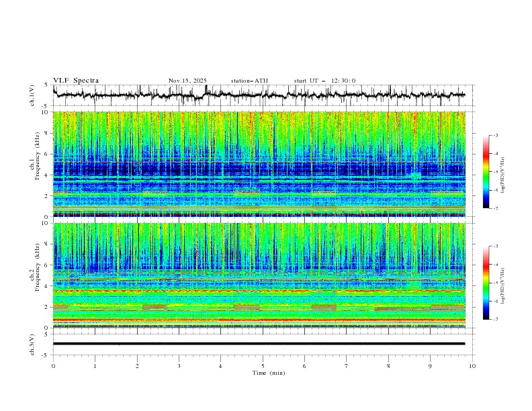The width and height of the screenshot is (532, 411).
Task: Click the time axis tick label '0'
Action: pyautogui.click(x=53, y=366)
